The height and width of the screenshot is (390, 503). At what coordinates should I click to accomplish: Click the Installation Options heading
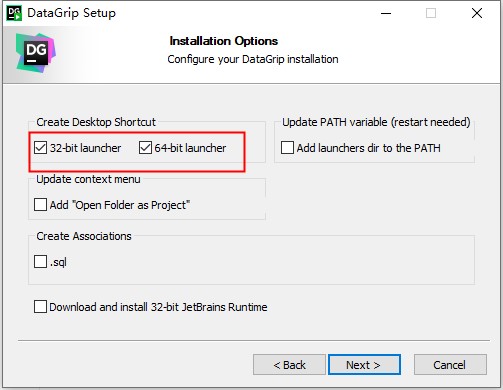pos(224,41)
